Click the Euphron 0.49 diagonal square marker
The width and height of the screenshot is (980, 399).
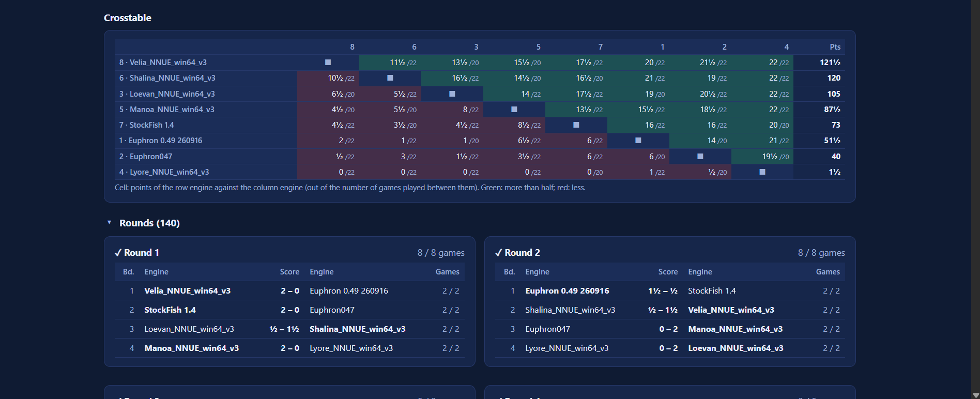(638, 141)
